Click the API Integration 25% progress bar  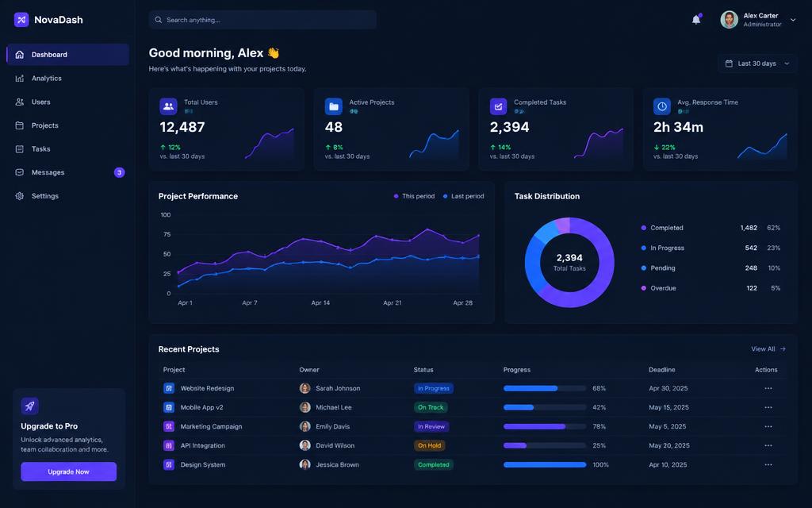click(x=545, y=445)
